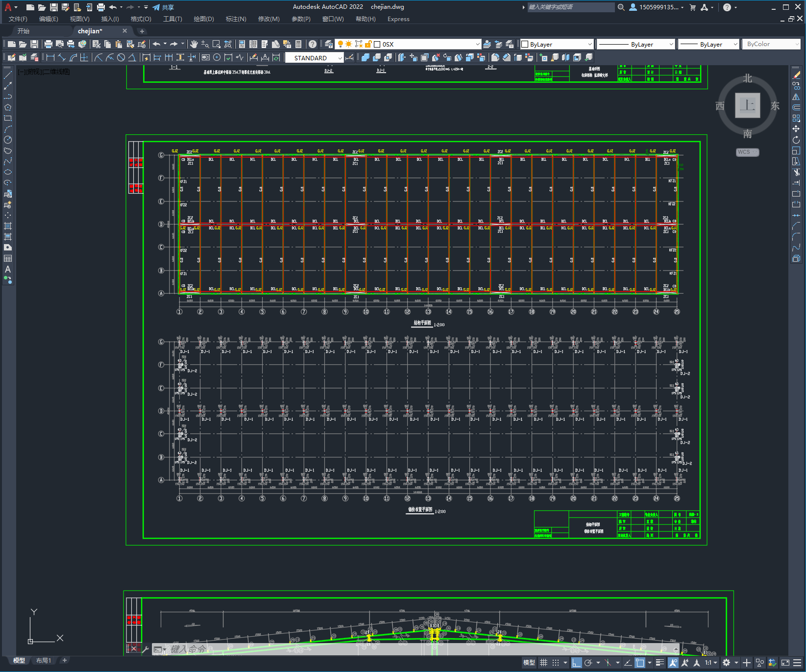The image size is (806, 672).
Task: Click the keyword search input field
Action: point(571,7)
